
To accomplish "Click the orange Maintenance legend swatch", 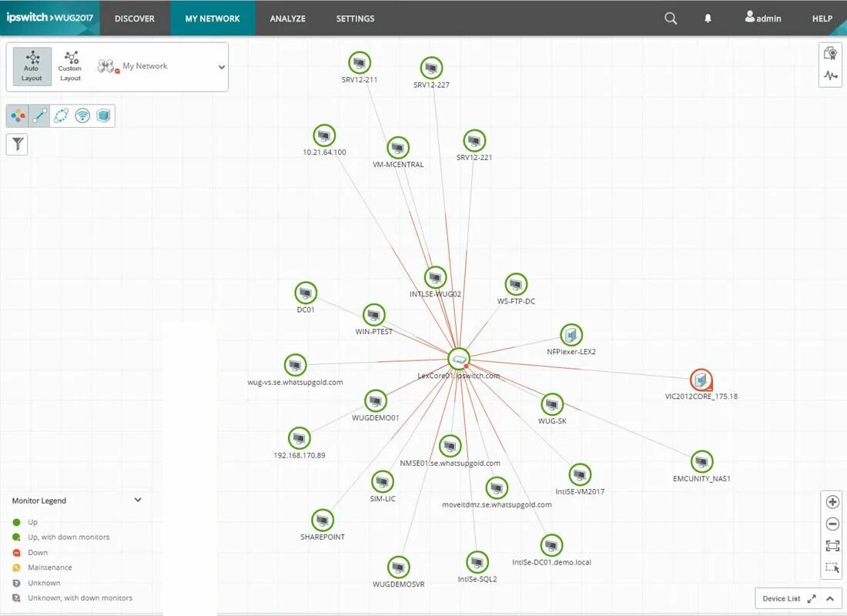I will tap(17, 567).
